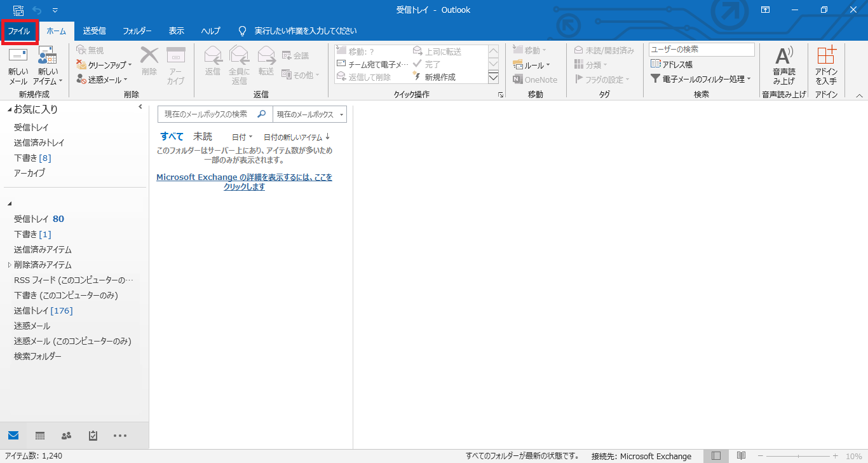Show All (すべて) messages filter
The image size is (868, 463).
click(x=172, y=136)
